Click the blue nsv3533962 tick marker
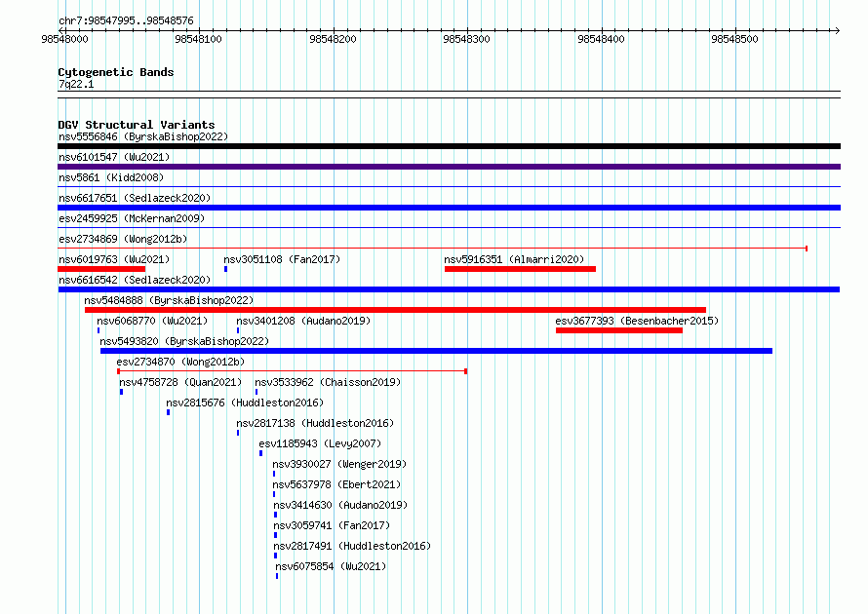The width and height of the screenshot is (868, 614). 256,392
